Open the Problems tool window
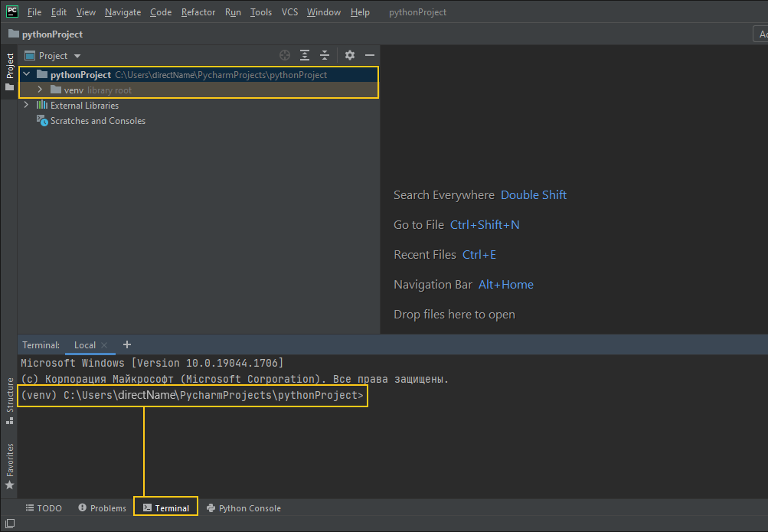The width and height of the screenshot is (768, 532). [102, 508]
